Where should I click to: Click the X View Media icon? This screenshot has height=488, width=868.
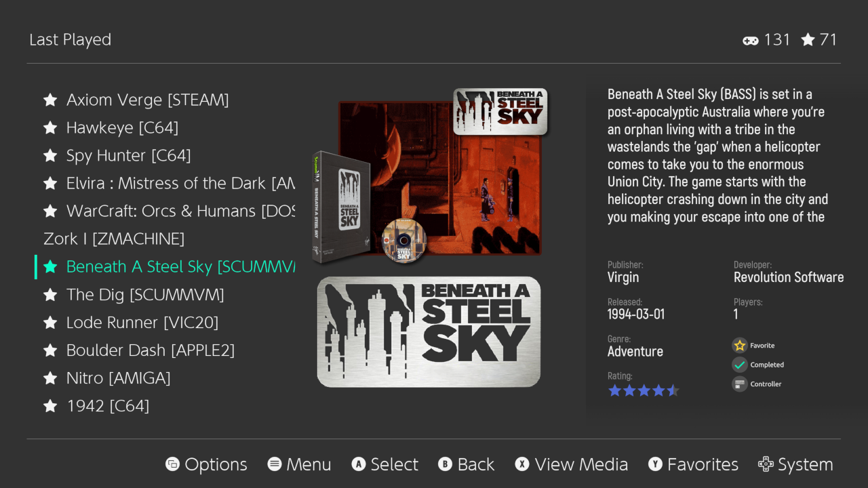pyautogui.click(x=522, y=464)
